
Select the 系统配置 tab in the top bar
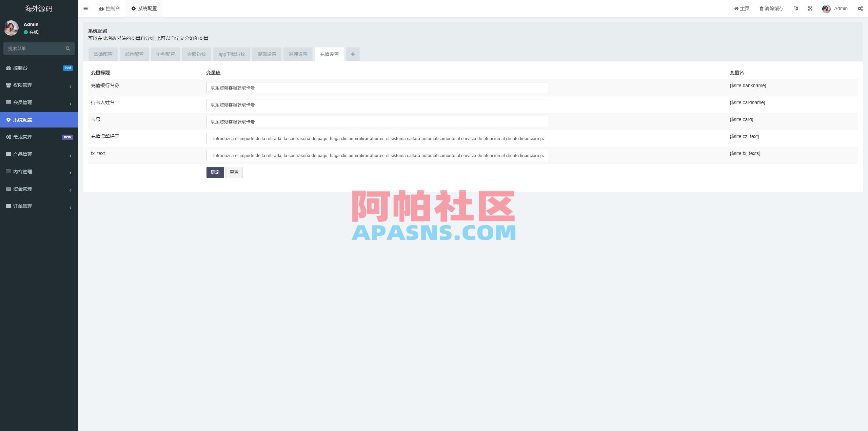(144, 8)
